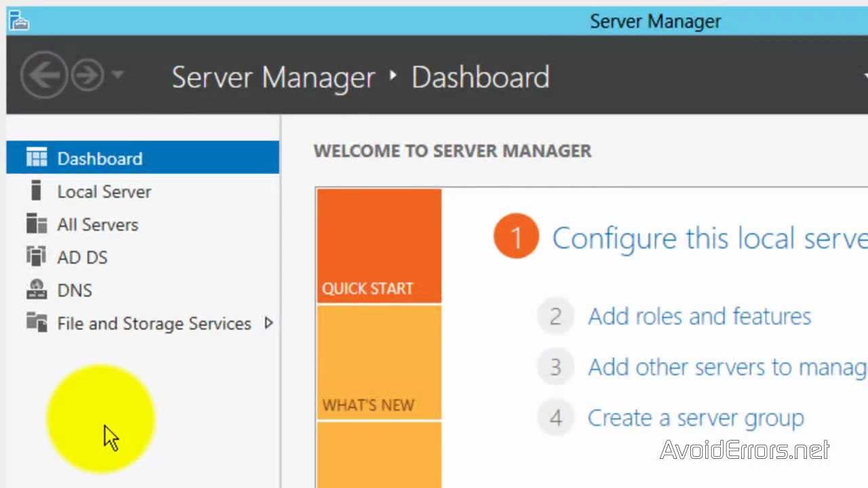Click the step 2 number circle
This screenshot has height=488, width=868.
point(555,317)
